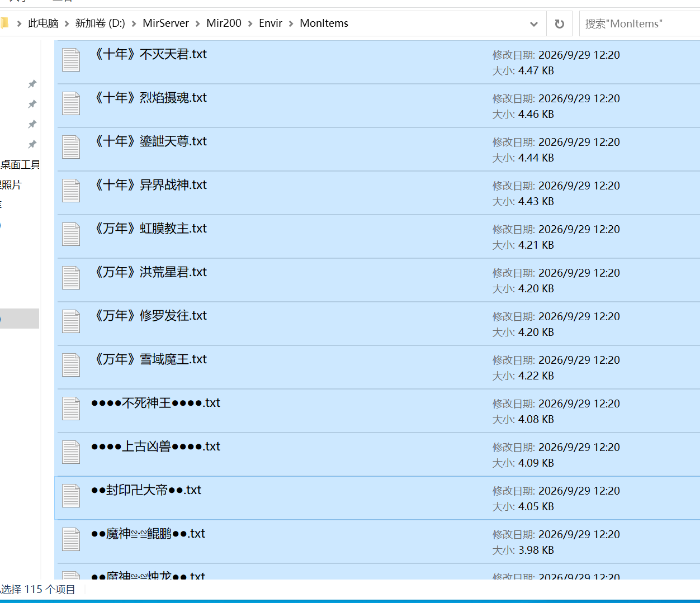Click file name 《十年》不灭天君.txt

click(149, 54)
